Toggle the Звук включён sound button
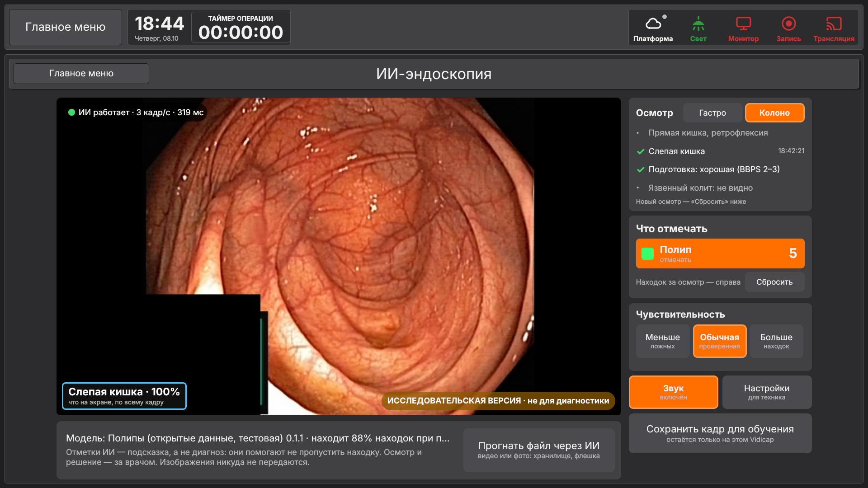The width and height of the screenshot is (868, 488). (x=673, y=392)
